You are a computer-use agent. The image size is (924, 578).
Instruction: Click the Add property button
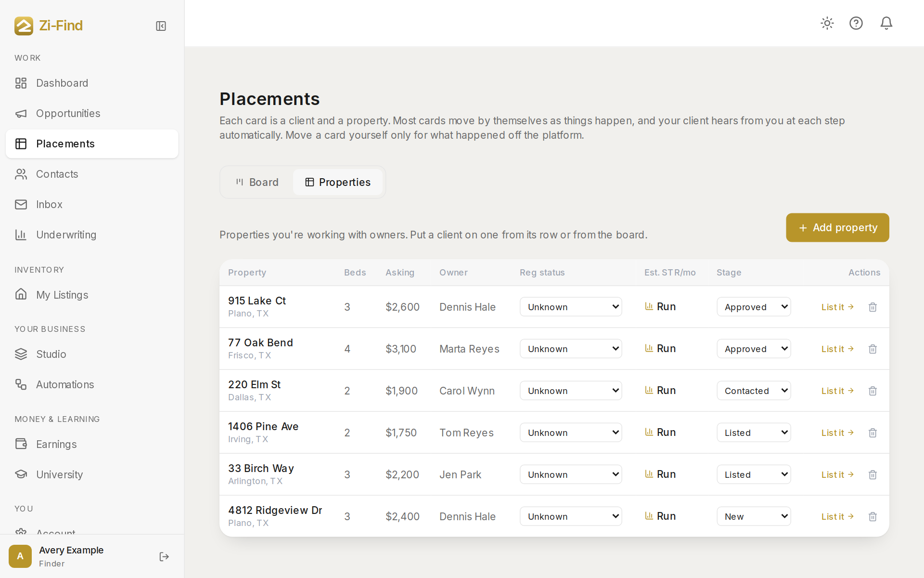point(837,227)
